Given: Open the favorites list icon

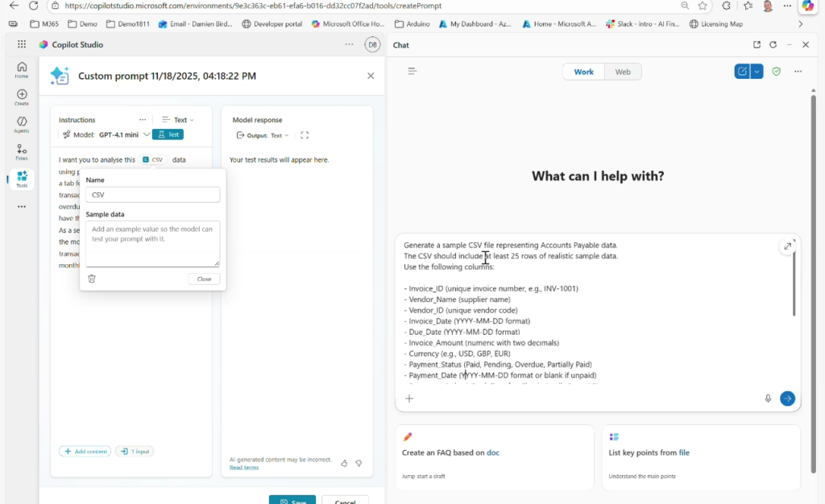Looking at the screenshot, I should point(748,6).
